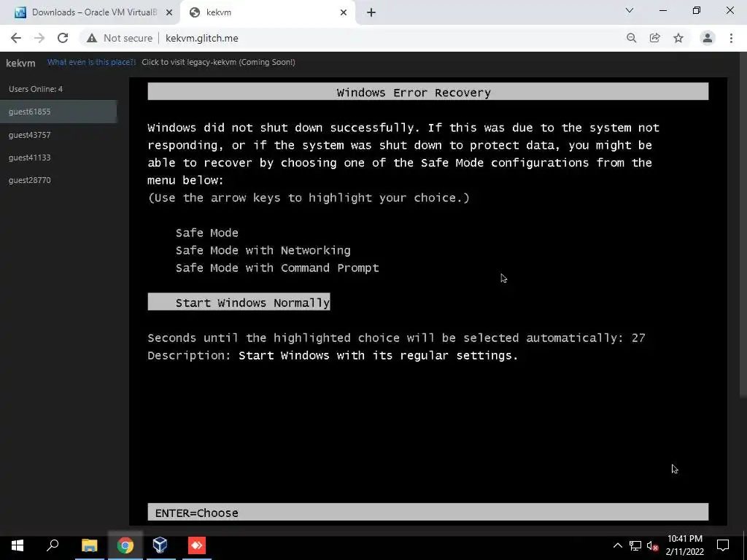The height and width of the screenshot is (560, 747).
Task: Open the taskbar search icon
Action: (x=53, y=545)
